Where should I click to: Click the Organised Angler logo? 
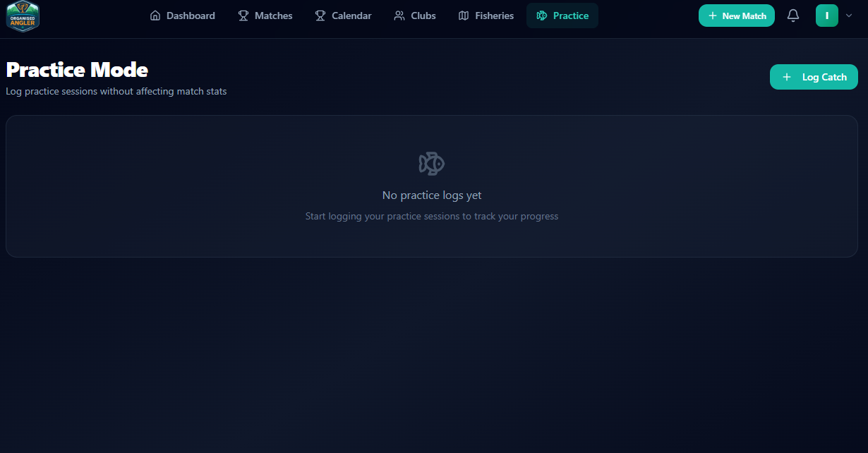[x=23, y=16]
